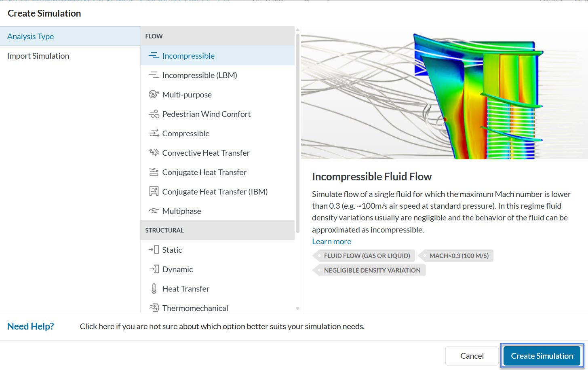
Task: Pick the Multi-purpose analysis icon
Action: point(154,95)
